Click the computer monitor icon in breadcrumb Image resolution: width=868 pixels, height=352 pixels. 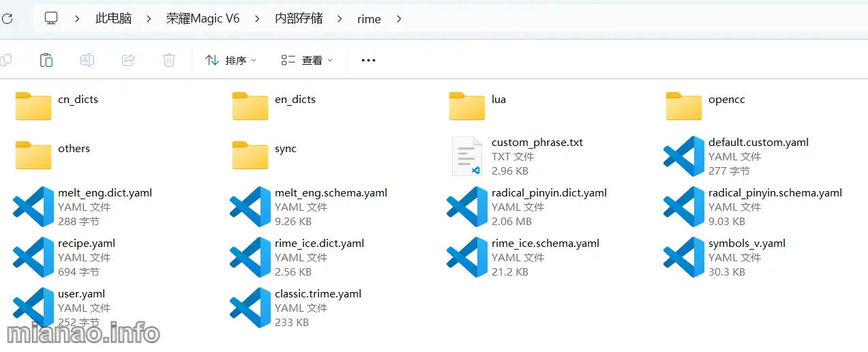click(51, 18)
